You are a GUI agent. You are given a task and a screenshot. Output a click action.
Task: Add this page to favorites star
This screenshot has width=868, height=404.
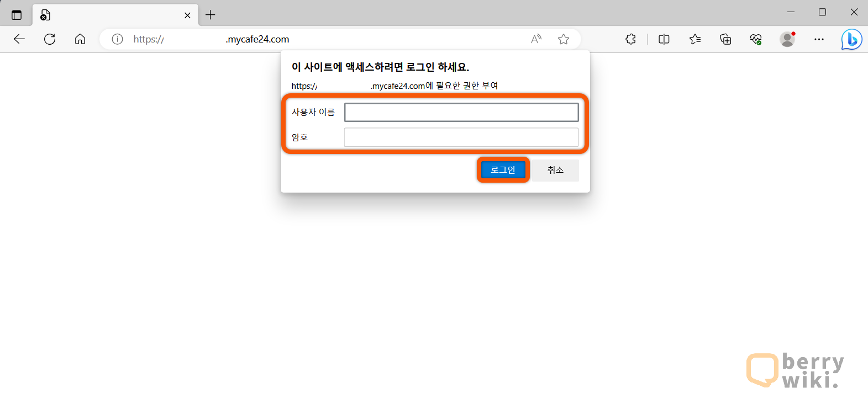click(564, 39)
